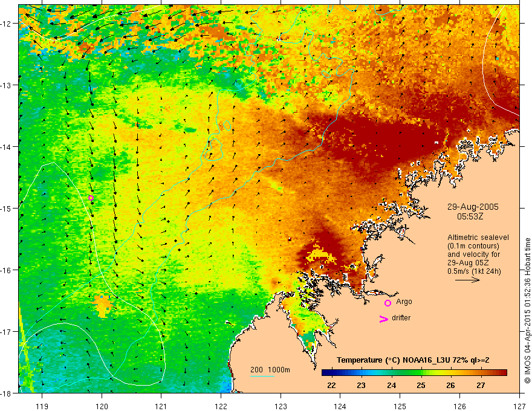Click the colorbar value 24

point(391,385)
